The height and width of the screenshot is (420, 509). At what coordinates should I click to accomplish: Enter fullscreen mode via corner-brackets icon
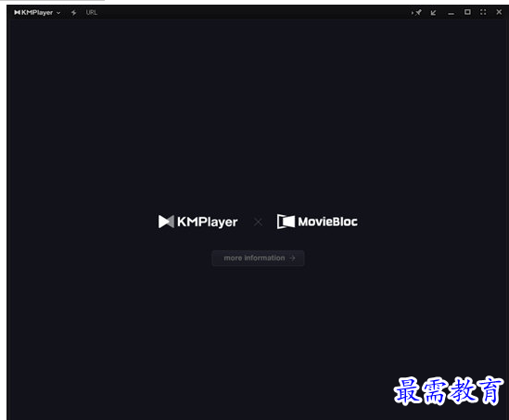[483, 12]
